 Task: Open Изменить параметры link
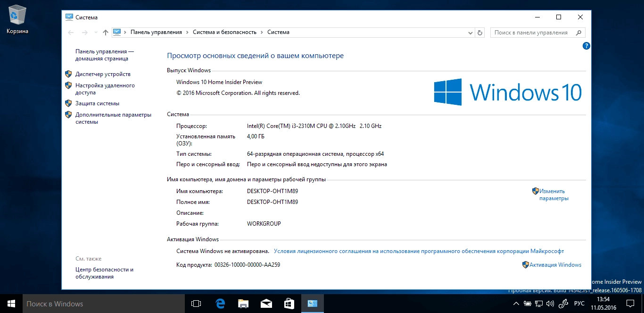point(554,195)
